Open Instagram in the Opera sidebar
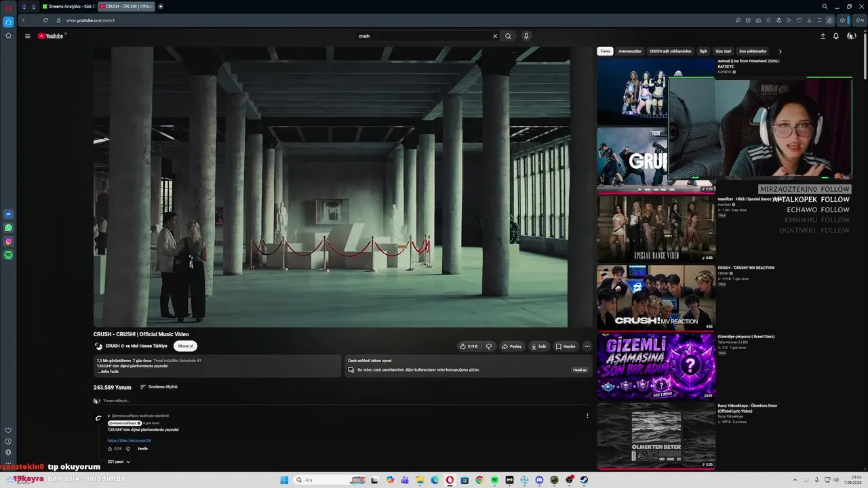868x488 pixels. click(8, 241)
